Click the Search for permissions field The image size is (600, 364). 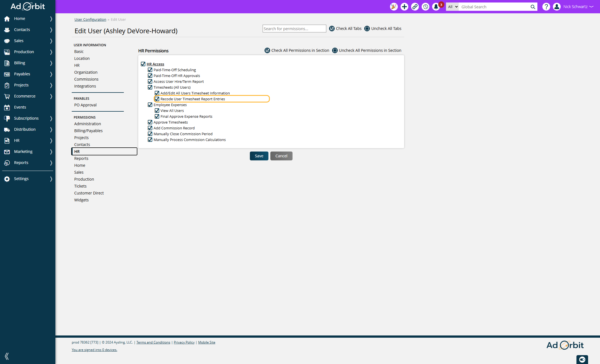(294, 29)
